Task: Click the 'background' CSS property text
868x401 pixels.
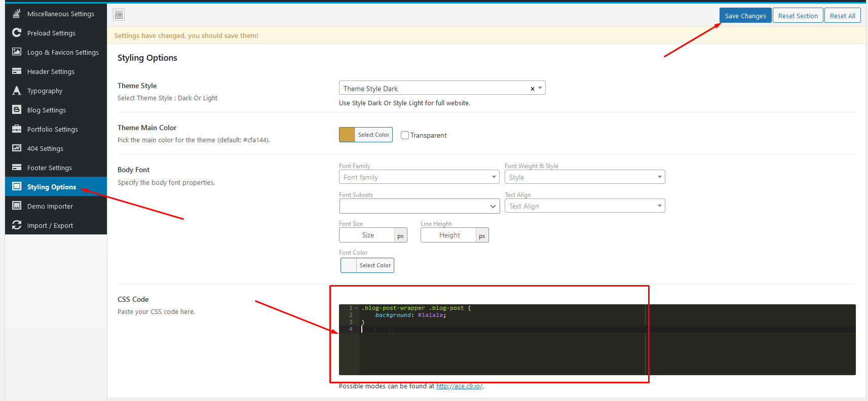Action: pos(393,315)
